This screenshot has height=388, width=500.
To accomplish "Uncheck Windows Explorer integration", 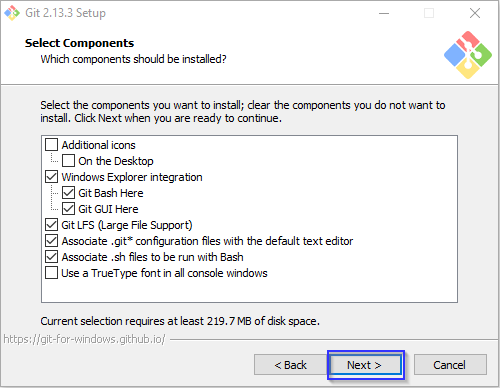I will [51, 177].
